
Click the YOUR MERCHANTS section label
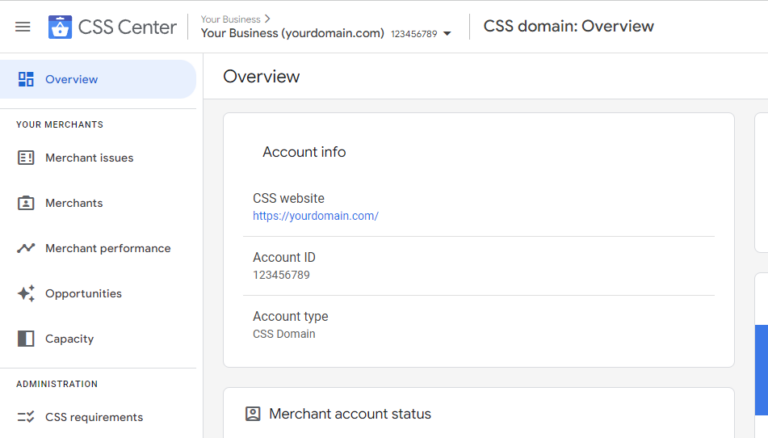60,124
